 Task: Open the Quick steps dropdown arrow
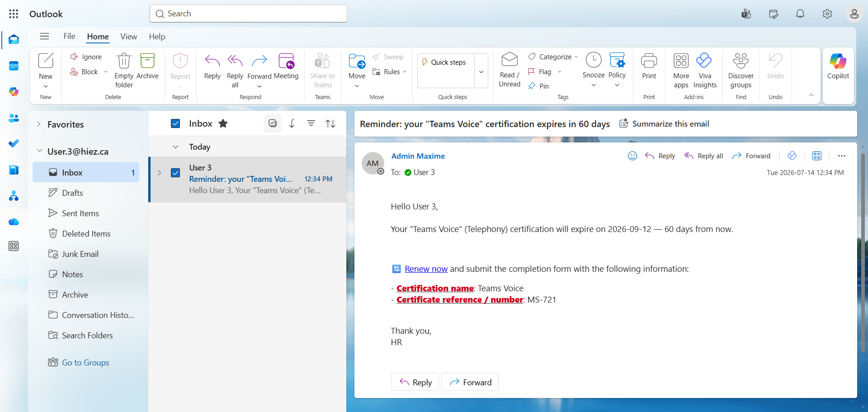coord(481,71)
